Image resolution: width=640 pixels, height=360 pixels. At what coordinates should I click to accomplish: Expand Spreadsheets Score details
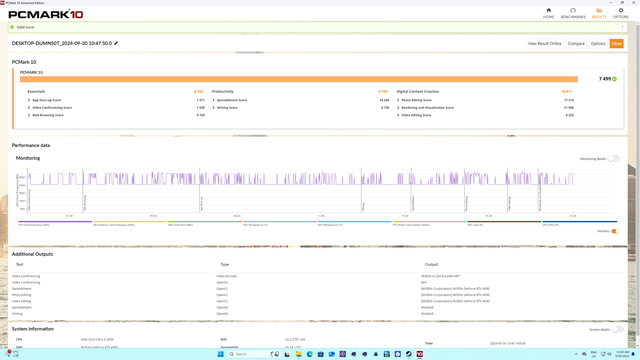pyautogui.click(x=213, y=100)
